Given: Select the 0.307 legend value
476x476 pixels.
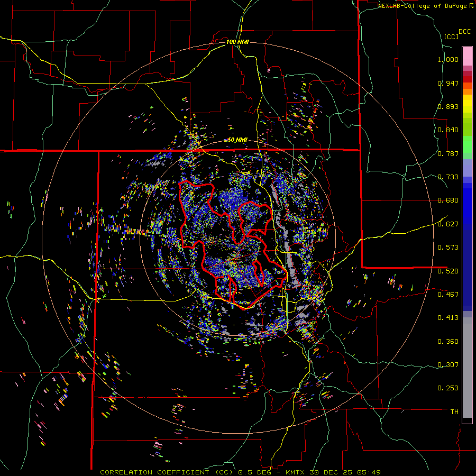Looking at the screenshot, I should pyautogui.click(x=448, y=364).
